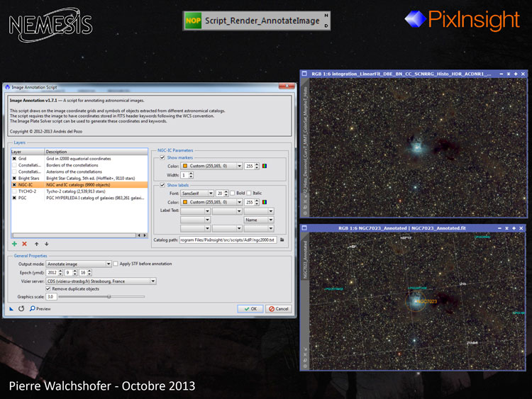
Task: Uncheck Show labels
Action: (x=162, y=185)
